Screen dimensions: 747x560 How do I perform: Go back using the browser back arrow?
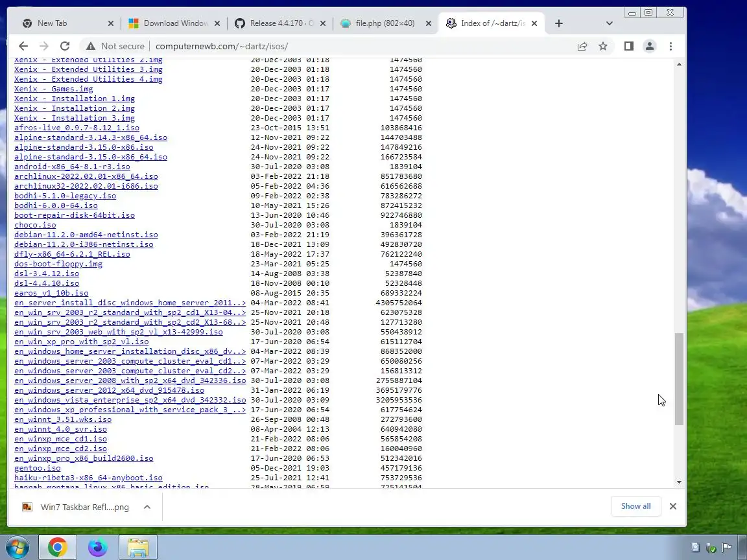coord(23,46)
